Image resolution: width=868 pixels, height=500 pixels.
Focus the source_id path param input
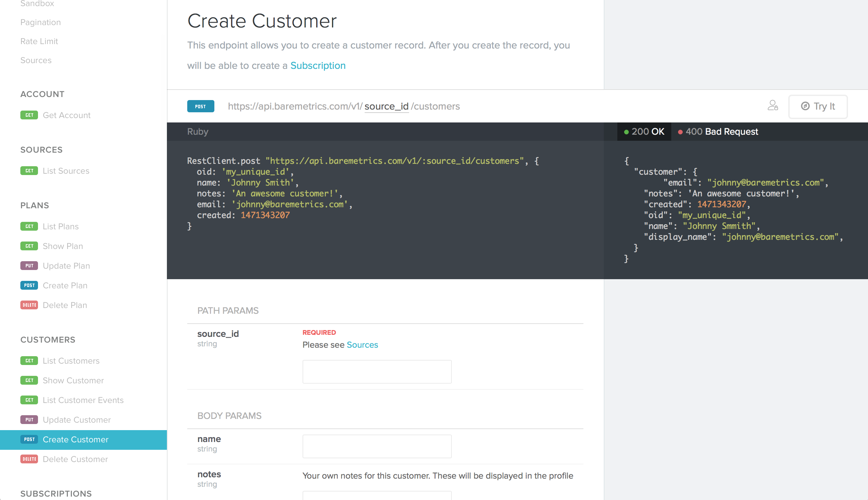tap(377, 371)
